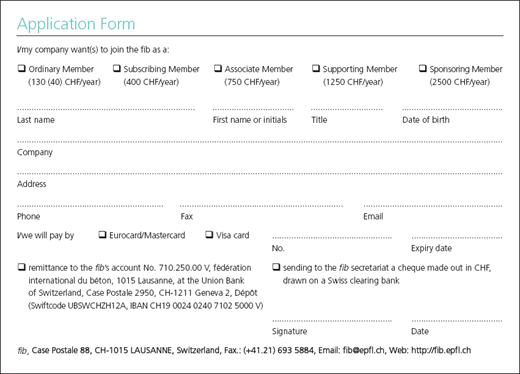Click the '(400 CHF/year)' text

[x=151, y=82]
